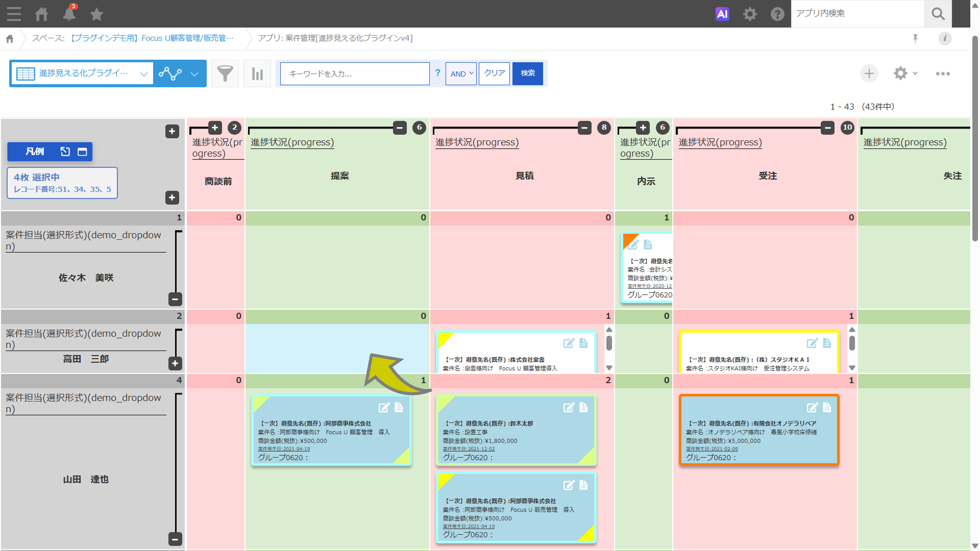Image resolution: width=980 pixels, height=551 pixels.
Task: Change the AND search operator
Action: point(461,73)
